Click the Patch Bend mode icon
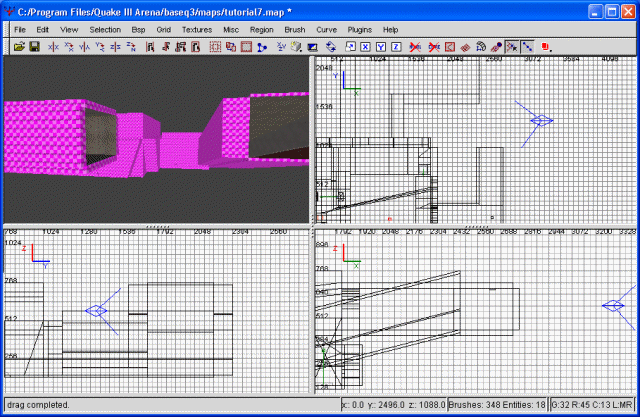 tap(481, 47)
